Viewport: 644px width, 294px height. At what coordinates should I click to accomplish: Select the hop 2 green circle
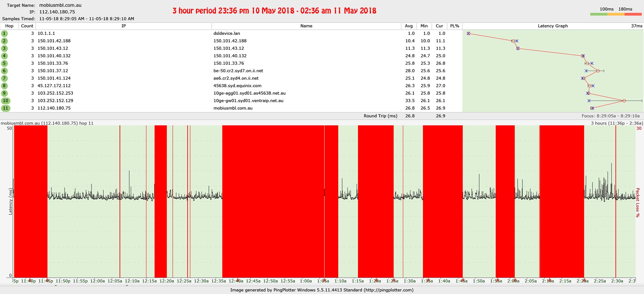(4, 41)
